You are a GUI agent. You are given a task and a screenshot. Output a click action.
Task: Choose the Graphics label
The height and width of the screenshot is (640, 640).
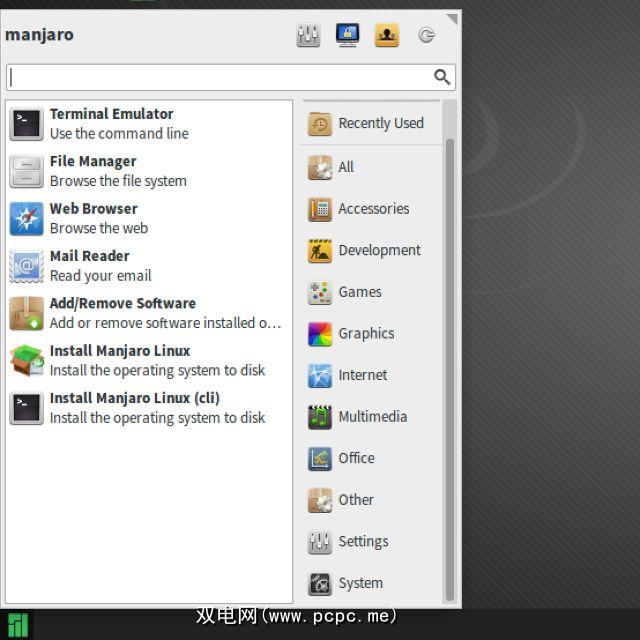pos(367,334)
